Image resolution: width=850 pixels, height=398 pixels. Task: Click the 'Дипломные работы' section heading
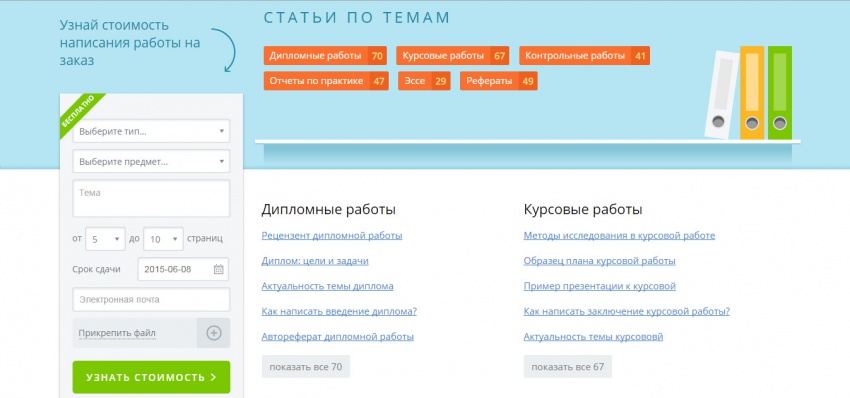coord(329,209)
